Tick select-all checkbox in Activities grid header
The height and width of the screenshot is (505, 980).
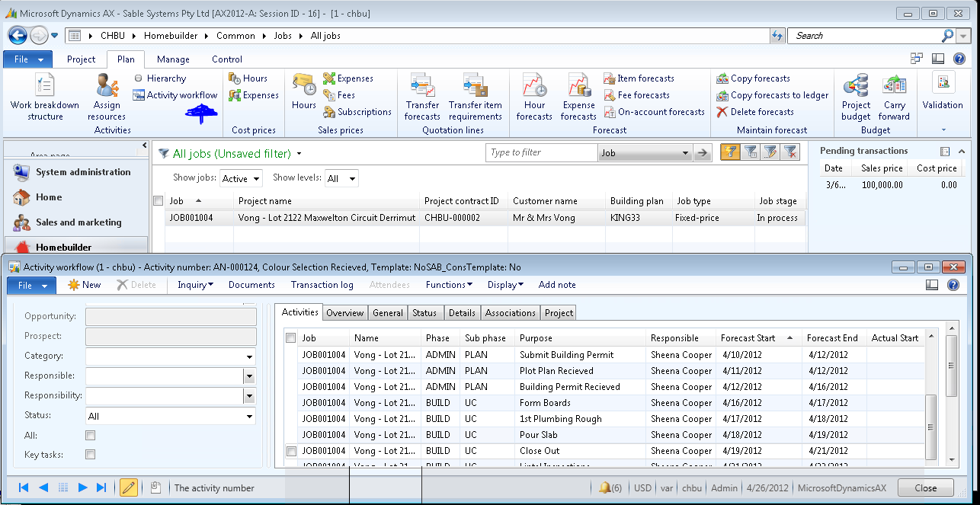coord(290,337)
